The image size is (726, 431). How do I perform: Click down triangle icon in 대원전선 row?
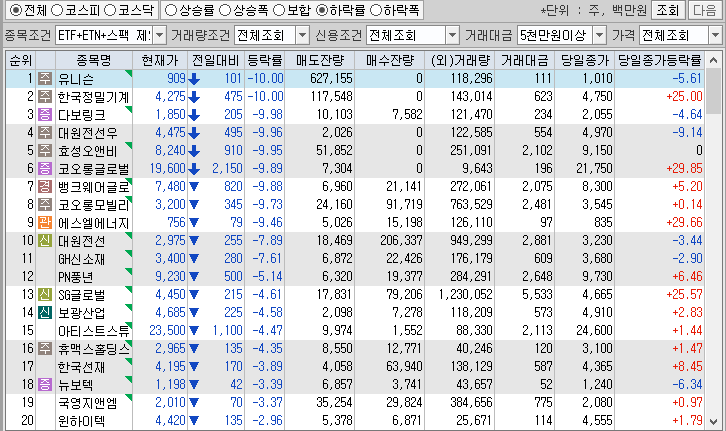pos(194,241)
